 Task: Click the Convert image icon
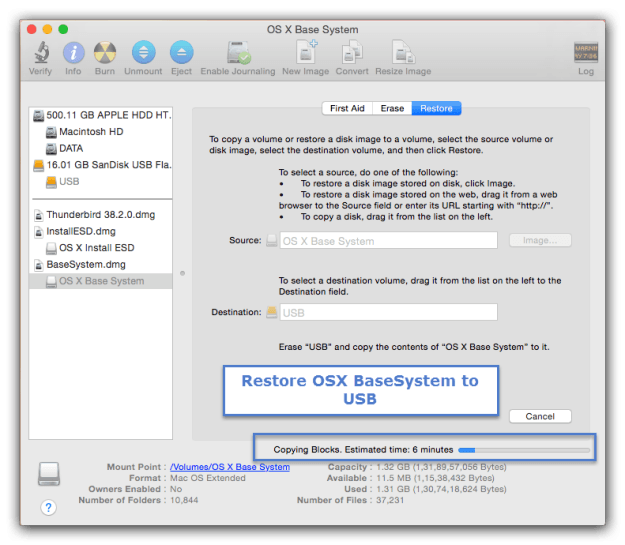click(352, 52)
